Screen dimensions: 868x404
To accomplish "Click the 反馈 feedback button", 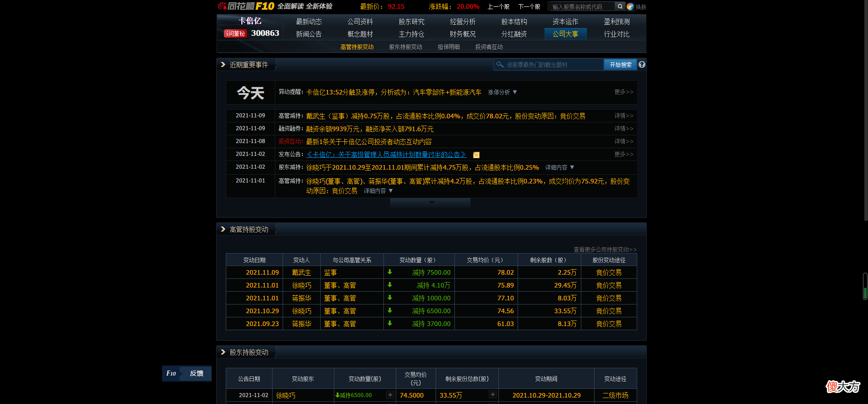I will coord(197,373).
